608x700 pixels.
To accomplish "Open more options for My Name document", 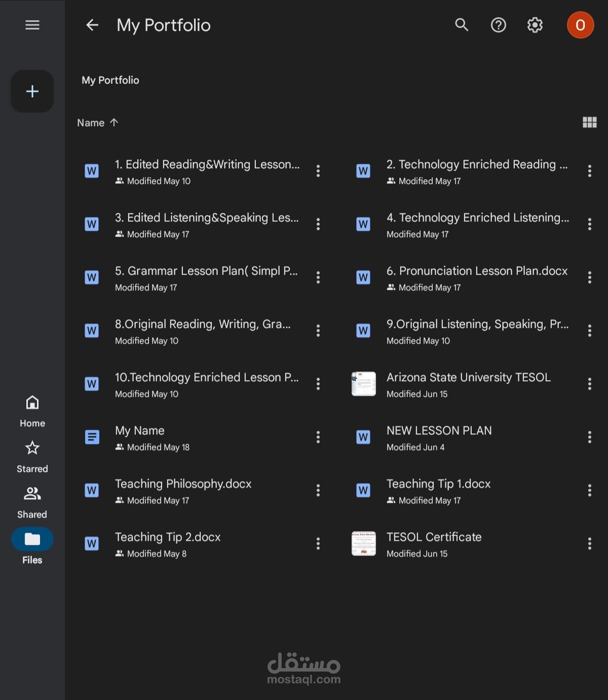I will pyautogui.click(x=318, y=437).
